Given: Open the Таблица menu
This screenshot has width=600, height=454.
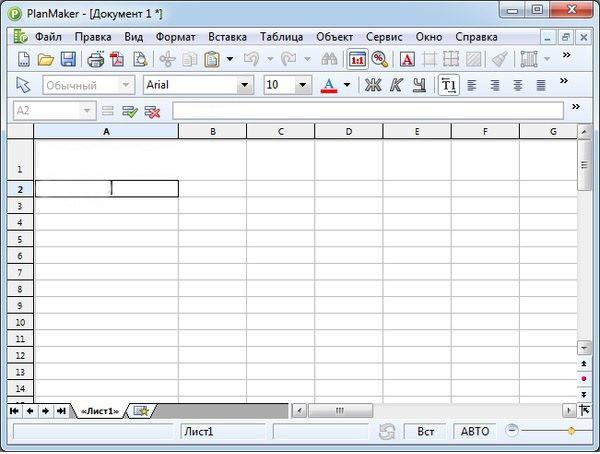Looking at the screenshot, I should (x=282, y=37).
